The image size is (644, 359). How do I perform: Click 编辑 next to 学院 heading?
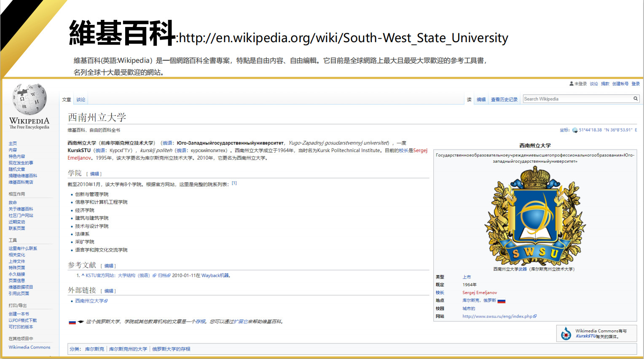(94, 174)
